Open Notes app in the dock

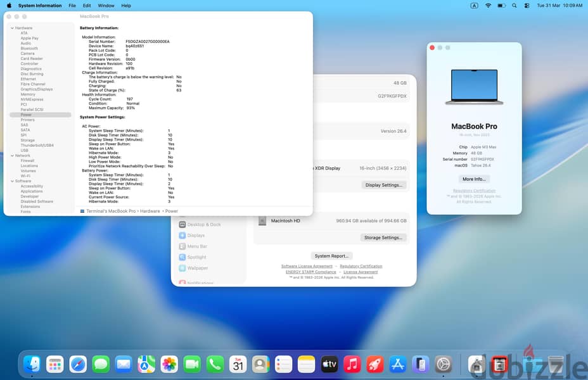point(307,364)
